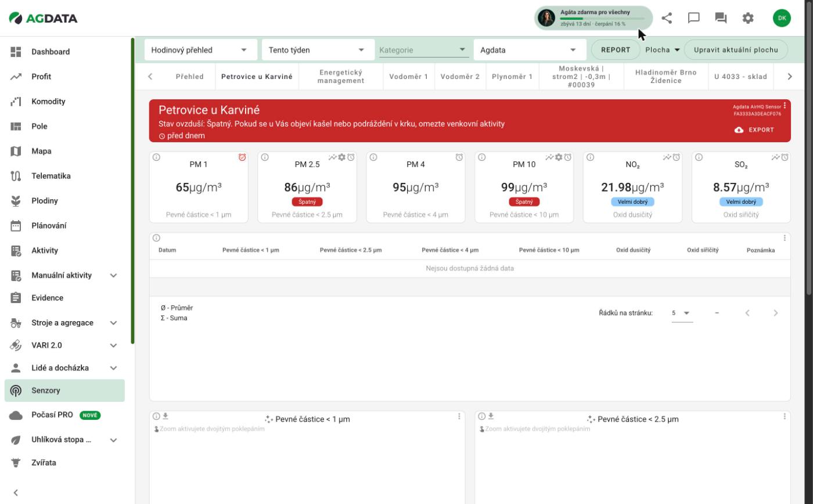
Task: Click the Agáta zdarma pro všechny trial banner
Action: [593, 18]
